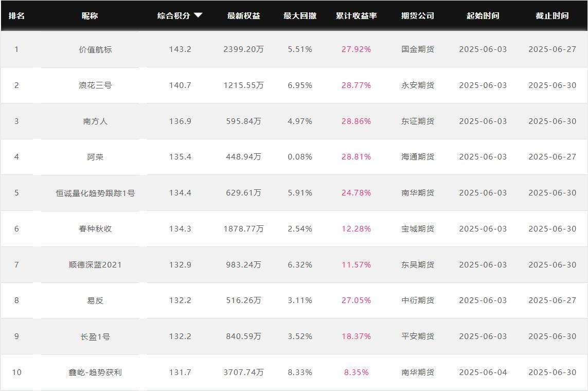This screenshot has width=588, height=391.
Task: Click the 截止时间 column header
Action: 553,16
